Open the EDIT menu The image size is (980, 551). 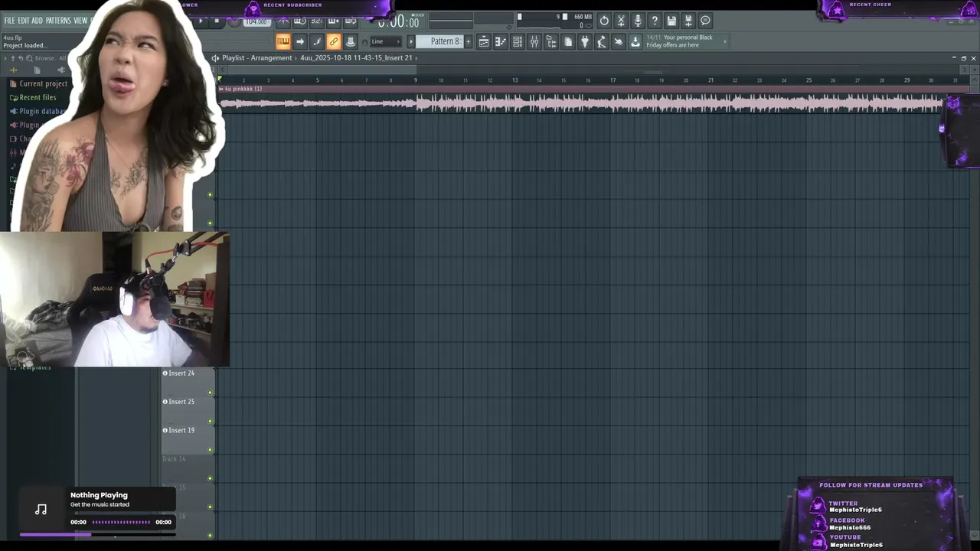24,21
